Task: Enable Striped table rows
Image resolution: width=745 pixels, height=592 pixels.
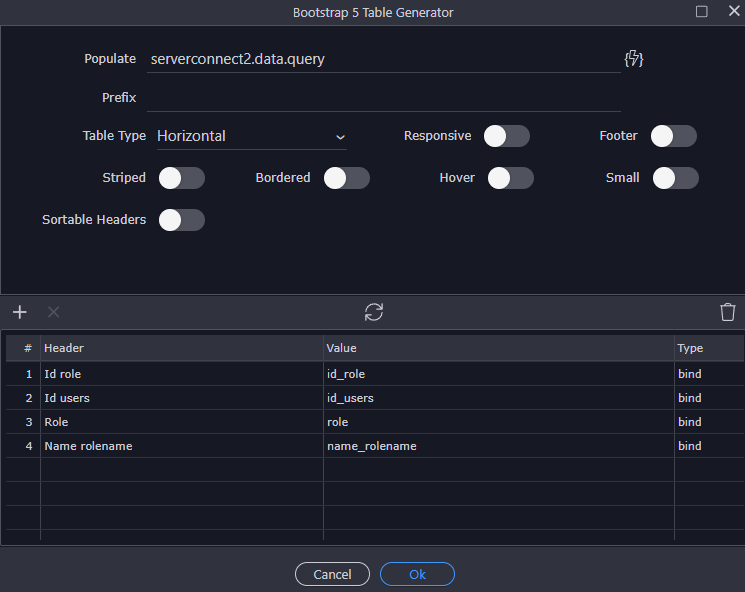Action: [x=181, y=178]
